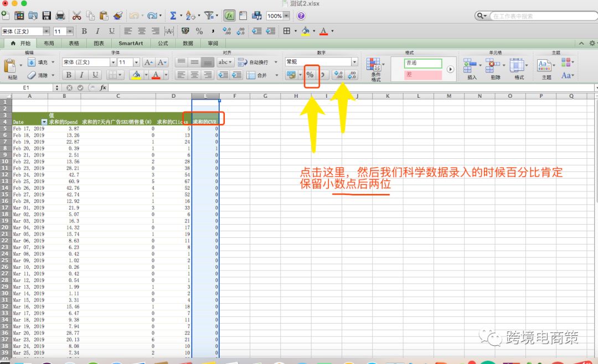
Task: Toggle align text right in ribbon
Action: coord(208,75)
